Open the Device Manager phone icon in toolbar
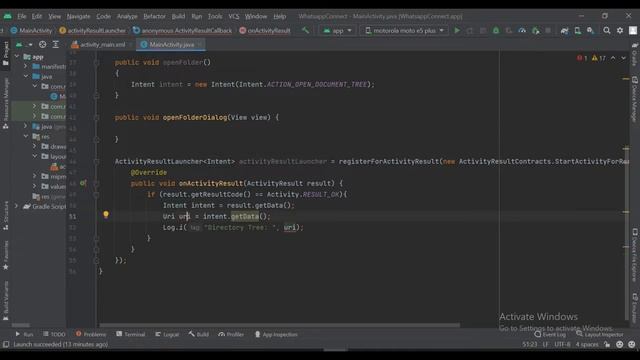Viewport: 640px width, 360px height. click(578, 30)
